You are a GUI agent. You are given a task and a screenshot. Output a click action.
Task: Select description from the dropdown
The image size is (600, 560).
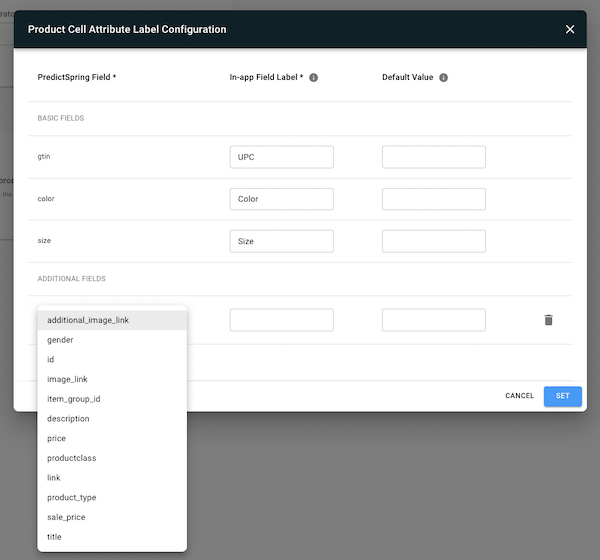112,419
